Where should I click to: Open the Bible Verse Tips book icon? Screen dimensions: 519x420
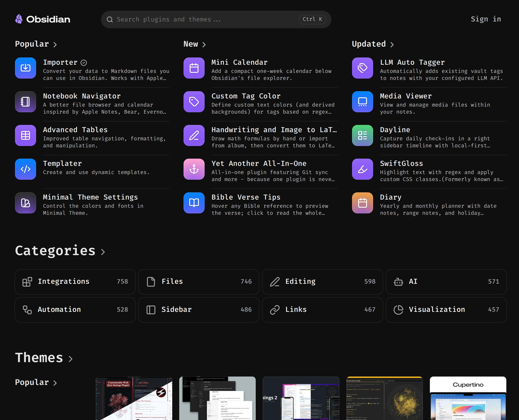click(x=194, y=203)
